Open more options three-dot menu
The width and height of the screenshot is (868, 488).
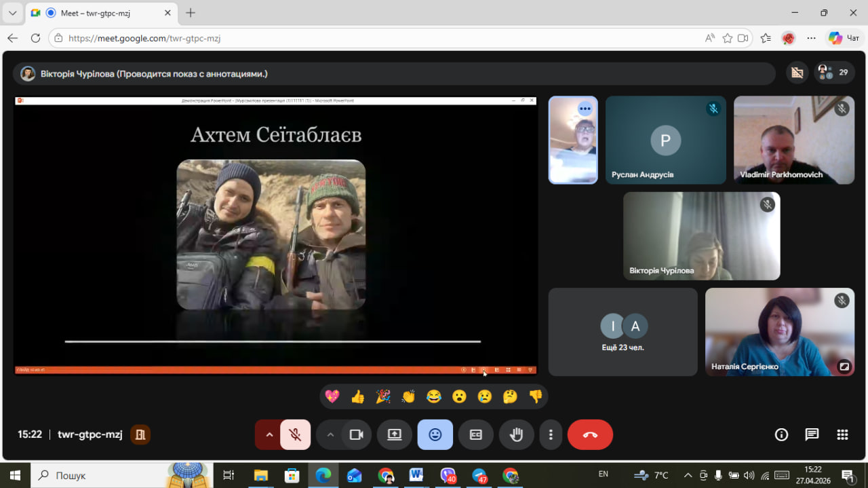(551, 435)
